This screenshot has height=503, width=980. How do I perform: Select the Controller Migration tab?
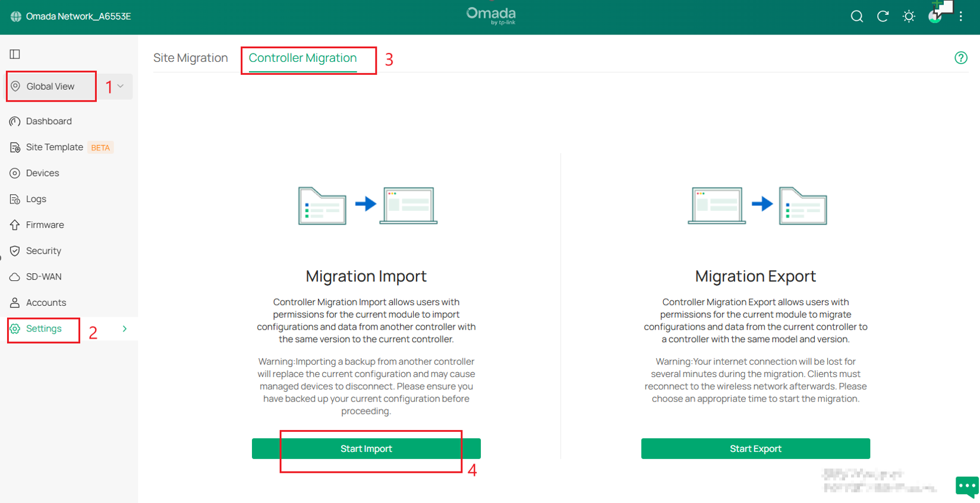(x=302, y=58)
